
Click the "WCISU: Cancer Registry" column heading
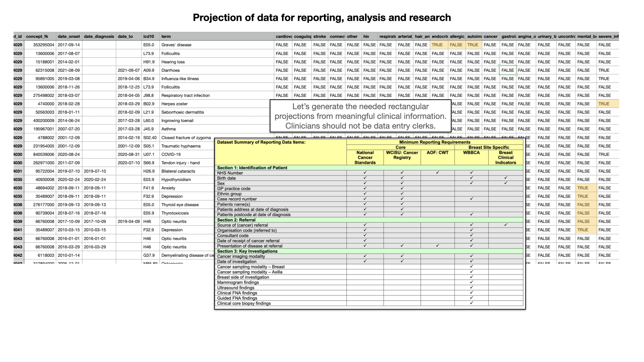[401, 154]
